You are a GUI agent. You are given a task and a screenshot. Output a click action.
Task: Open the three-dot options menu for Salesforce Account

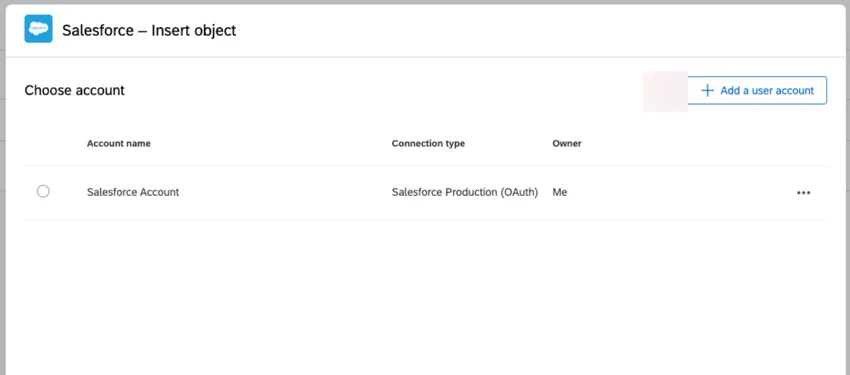(803, 192)
